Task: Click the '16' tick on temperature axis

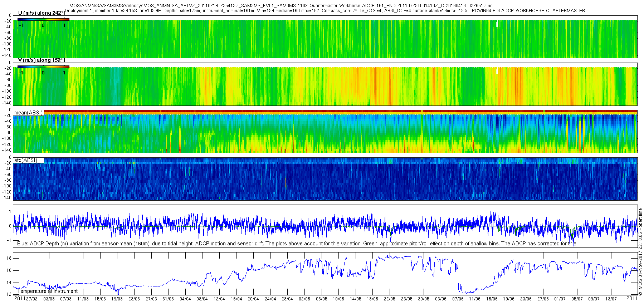Action: coord(9,270)
